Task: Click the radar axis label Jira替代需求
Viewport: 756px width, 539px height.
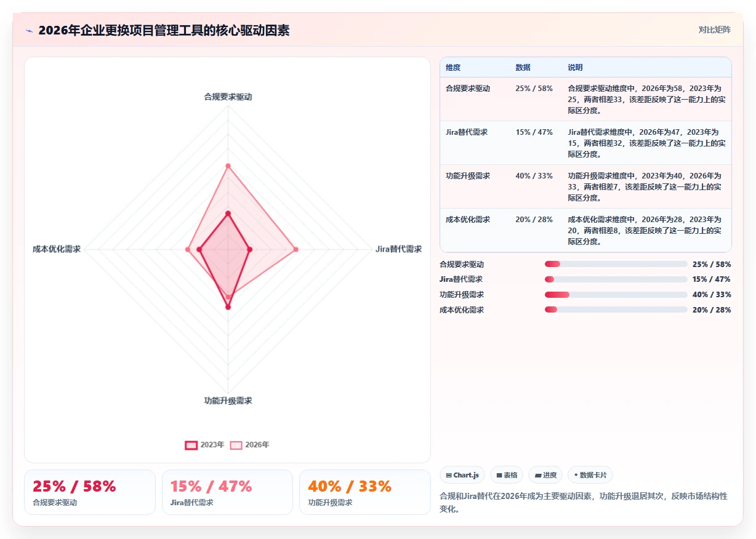Action: pos(399,249)
